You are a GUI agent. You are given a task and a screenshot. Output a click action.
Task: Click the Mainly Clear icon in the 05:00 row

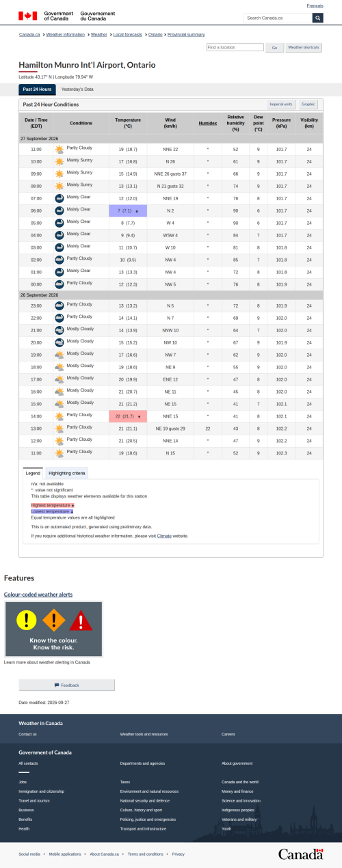coord(60,223)
